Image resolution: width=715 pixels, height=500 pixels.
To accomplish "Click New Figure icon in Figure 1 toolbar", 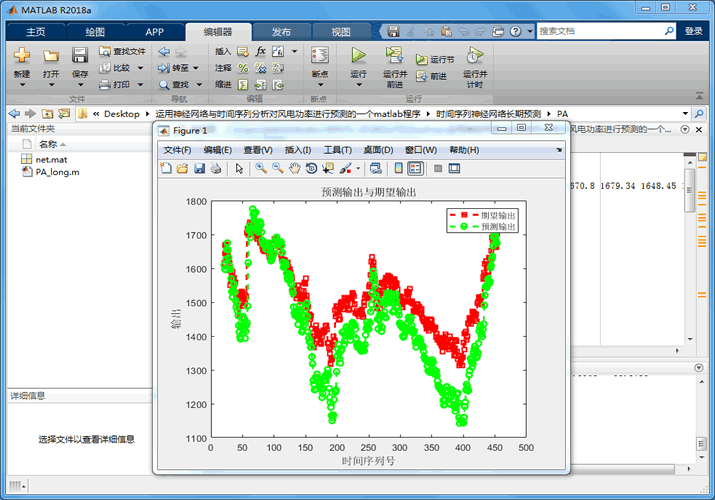I will click(166, 169).
